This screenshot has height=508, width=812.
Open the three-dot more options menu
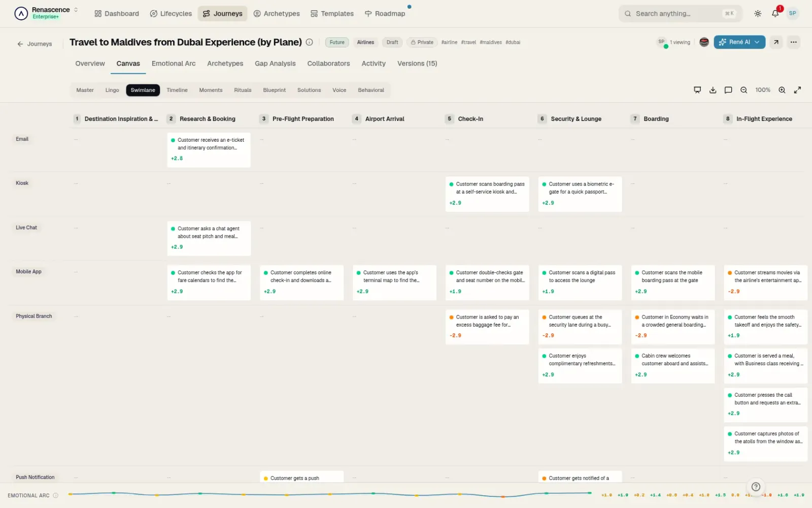794,42
